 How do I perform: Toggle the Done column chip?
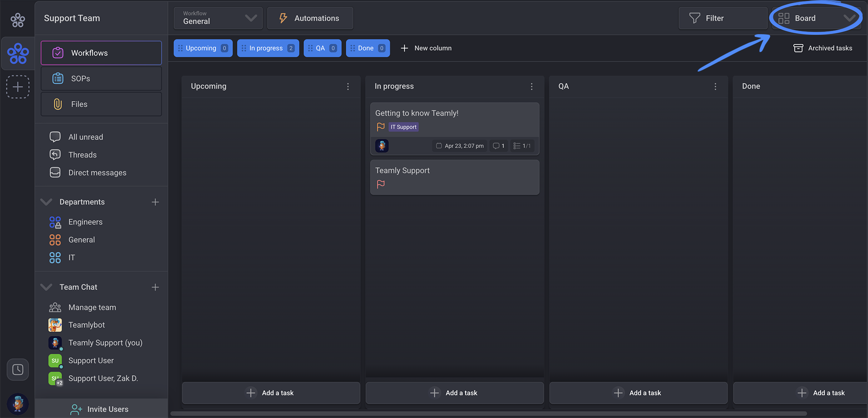coord(368,48)
